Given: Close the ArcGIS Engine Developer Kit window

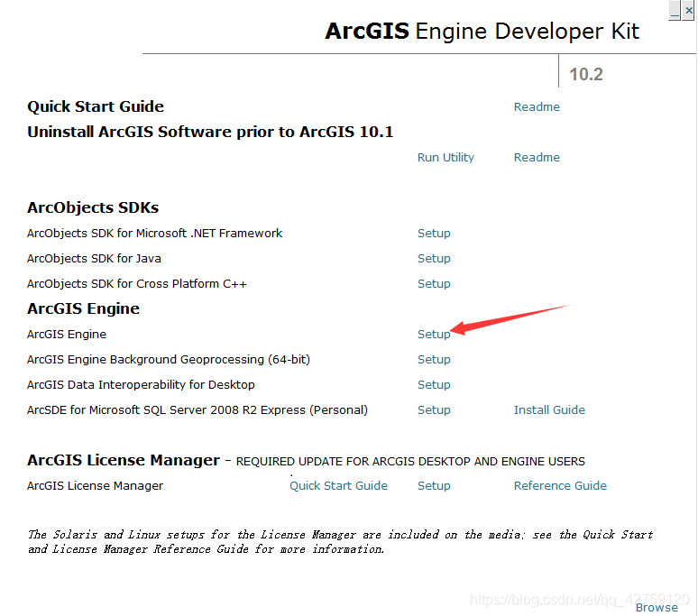Looking at the screenshot, I should pos(689,11).
